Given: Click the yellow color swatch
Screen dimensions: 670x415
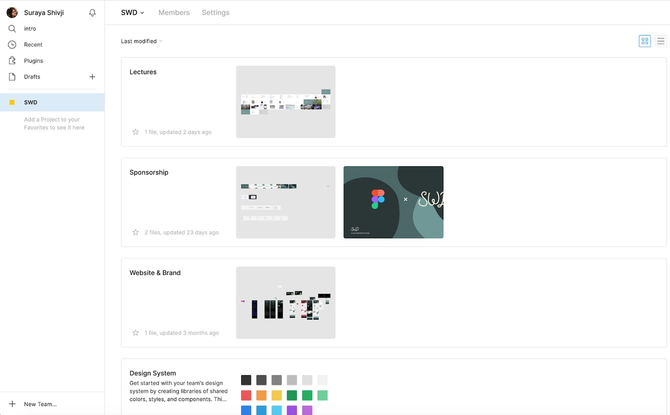Looking at the screenshot, I should click(x=277, y=395).
